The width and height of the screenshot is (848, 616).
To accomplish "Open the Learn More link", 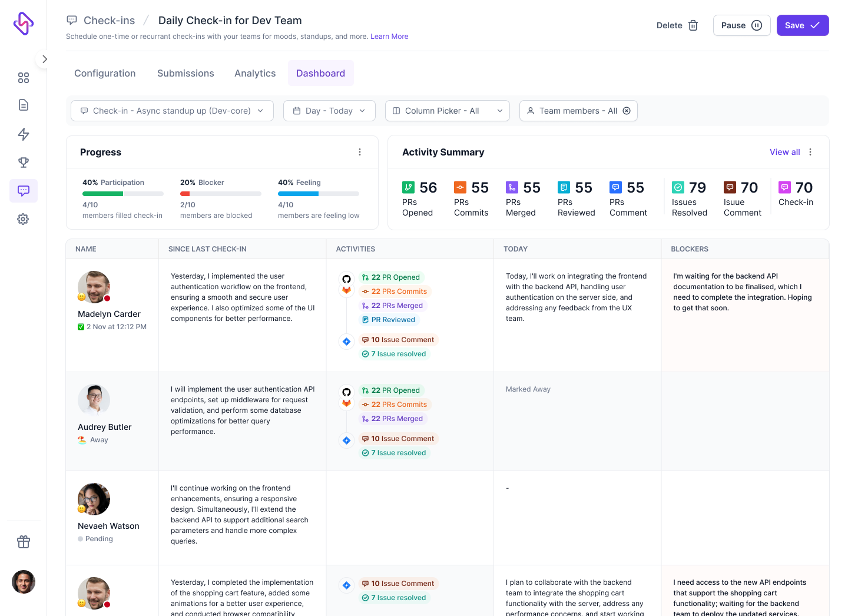I will 389,37.
